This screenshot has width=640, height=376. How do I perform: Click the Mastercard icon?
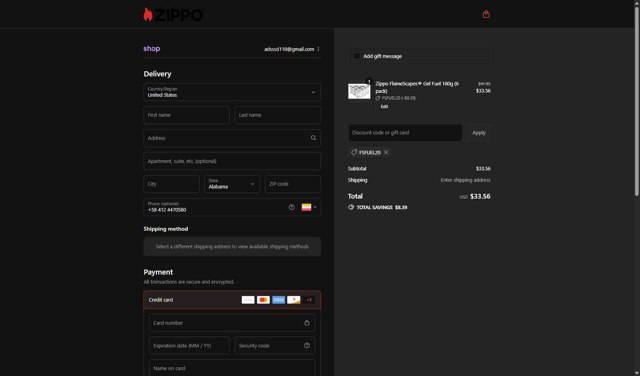click(263, 300)
